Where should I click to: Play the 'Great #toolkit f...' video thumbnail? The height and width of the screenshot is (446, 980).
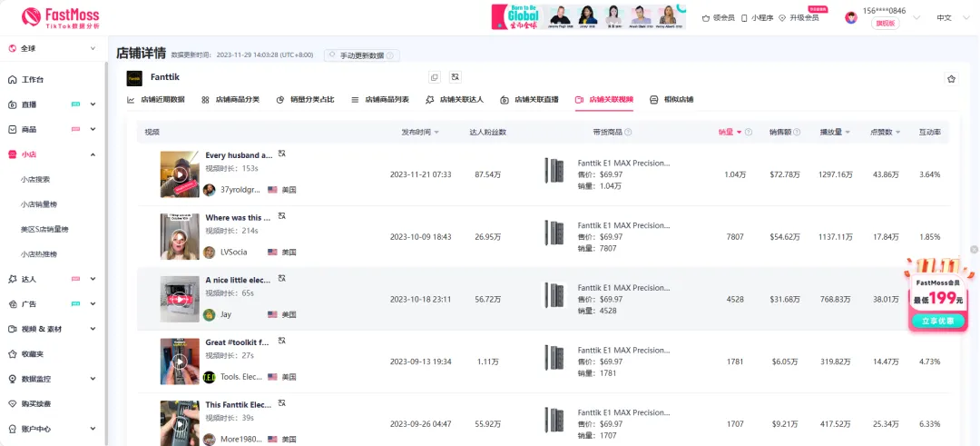180,362
